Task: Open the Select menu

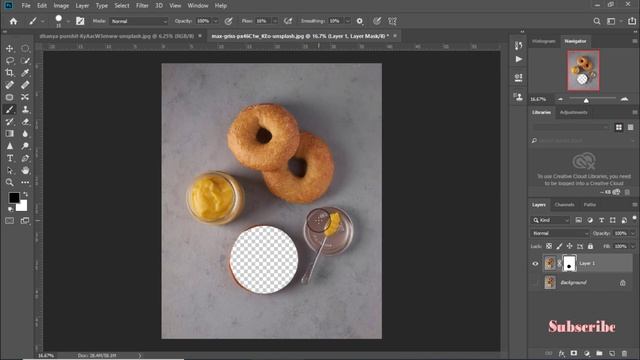Action: 122,6
